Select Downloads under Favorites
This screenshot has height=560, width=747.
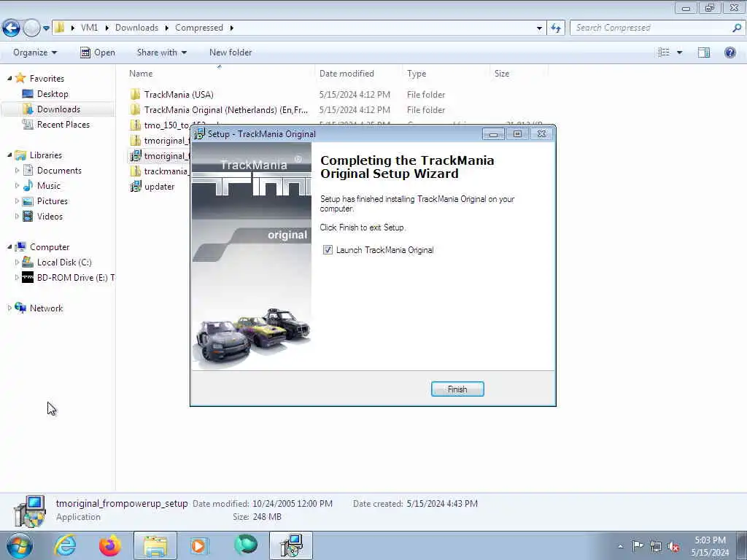[58, 109]
